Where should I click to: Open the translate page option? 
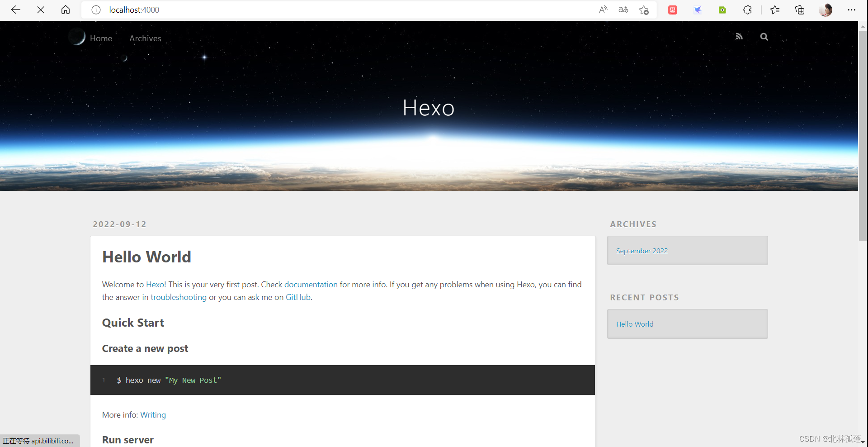pyautogui.click(x=623, y=10)
